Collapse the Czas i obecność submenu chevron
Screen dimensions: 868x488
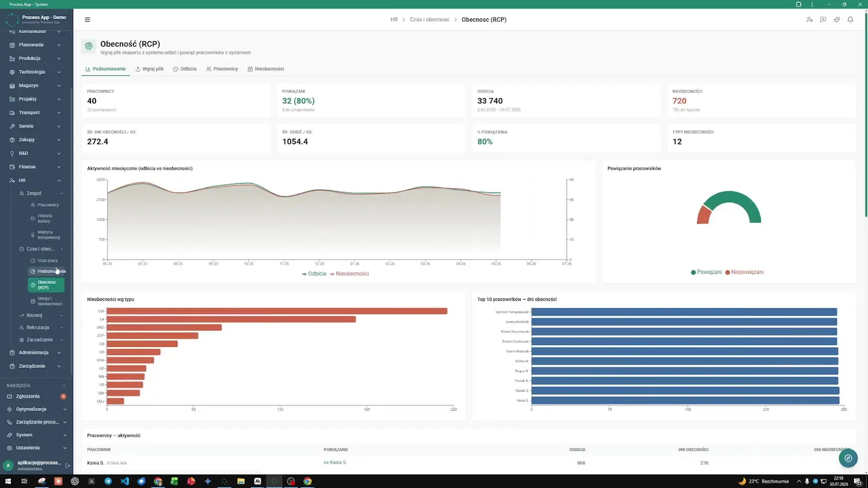point(61,249)
